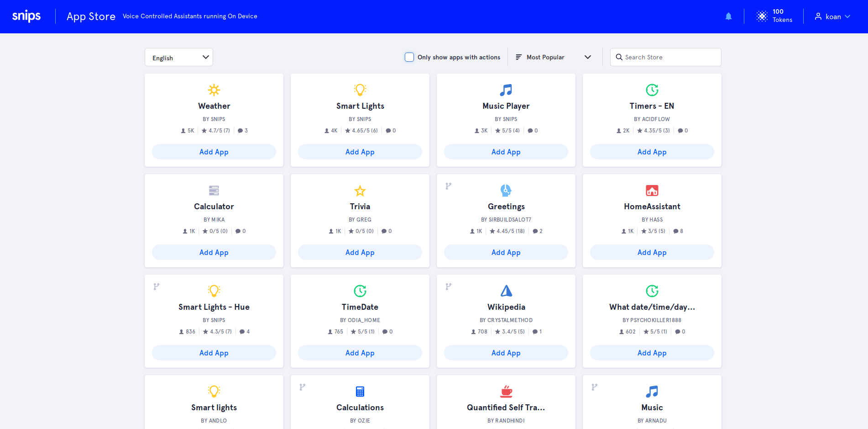Click the Calculations app title
The height and width of the screenshot is (429, 868).
[360, 408]
